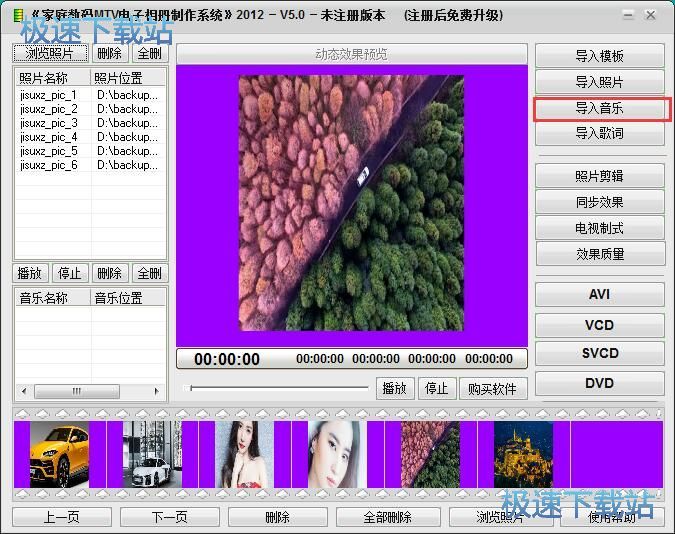Select jisuxz_pic_6 in the photo list
This screenshot has width=675, height=534.
pyautogui.click(x=48, y=165)
